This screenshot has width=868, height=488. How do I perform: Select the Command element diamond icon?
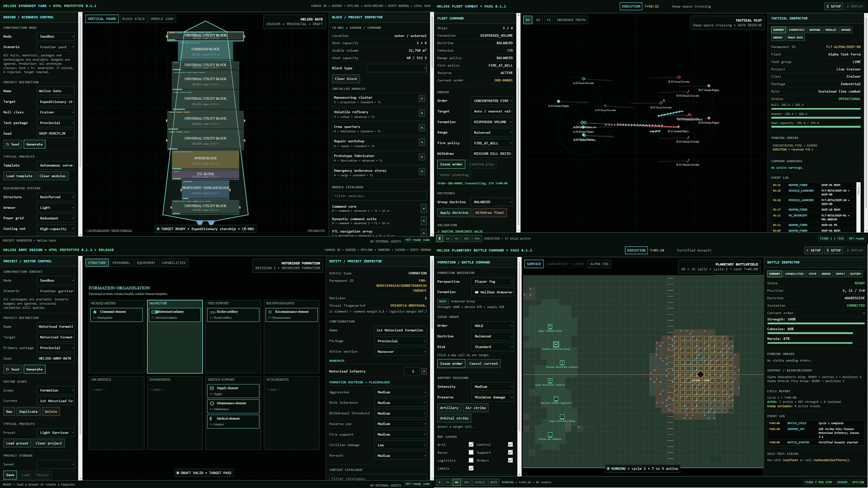[95, 312]
